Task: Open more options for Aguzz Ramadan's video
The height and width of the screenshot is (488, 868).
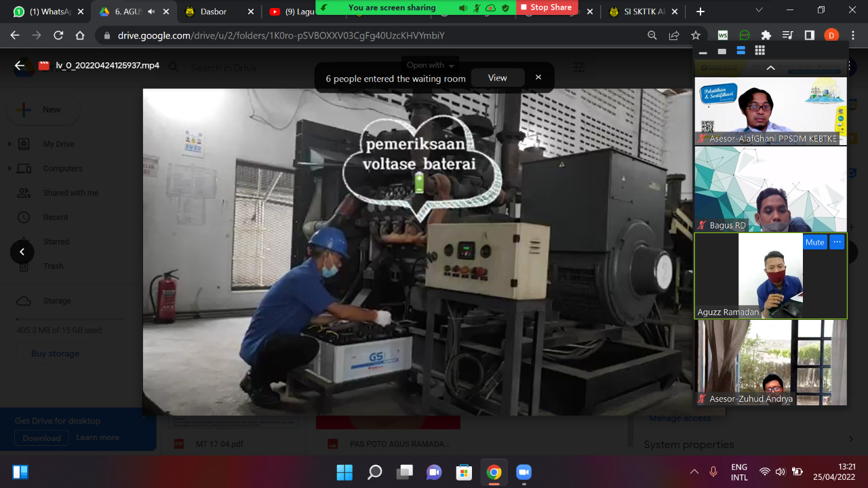Action: 837,242
